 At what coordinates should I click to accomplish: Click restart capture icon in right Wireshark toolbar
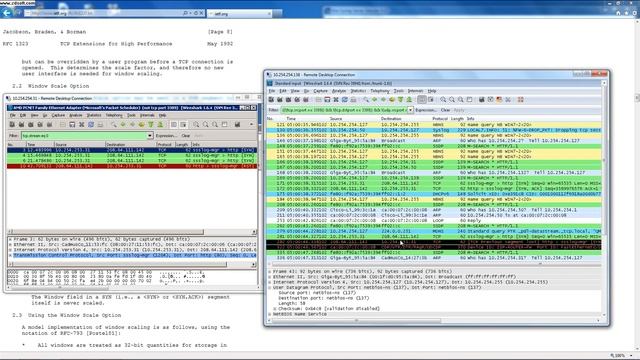(x=305, y=100)
